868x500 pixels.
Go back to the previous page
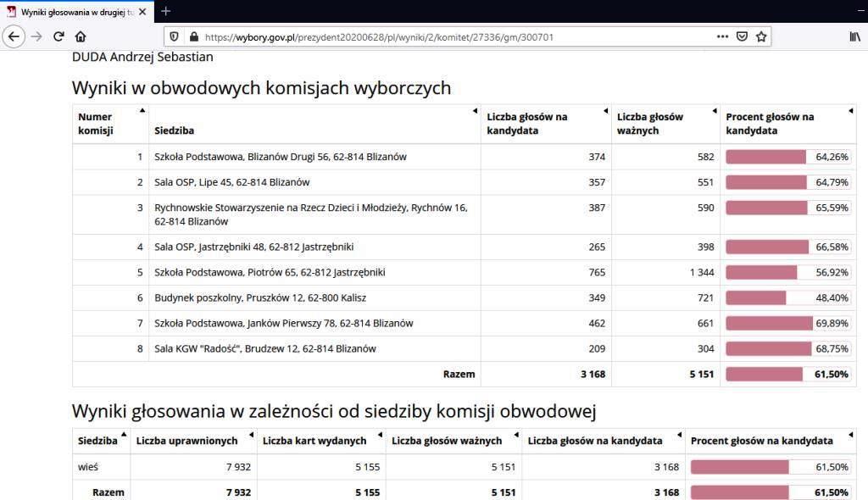pos(14,37)
